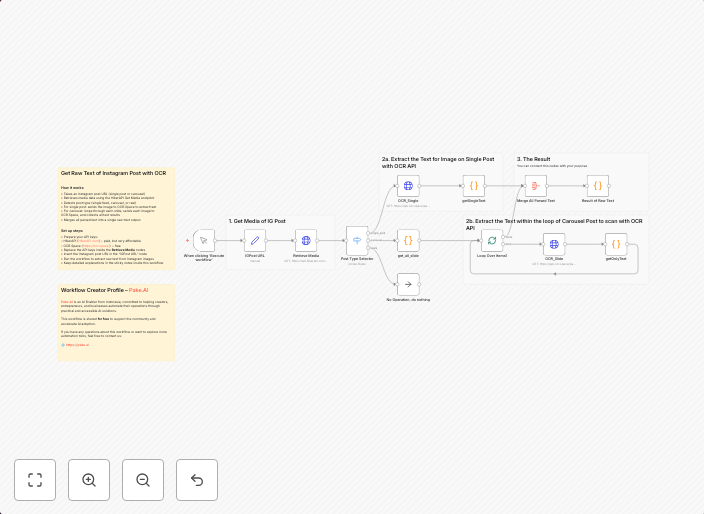Select the Post Type Selector switch node
Image resolution: width=704 pixels, height=514 pixels.
(x=357, y=240)
